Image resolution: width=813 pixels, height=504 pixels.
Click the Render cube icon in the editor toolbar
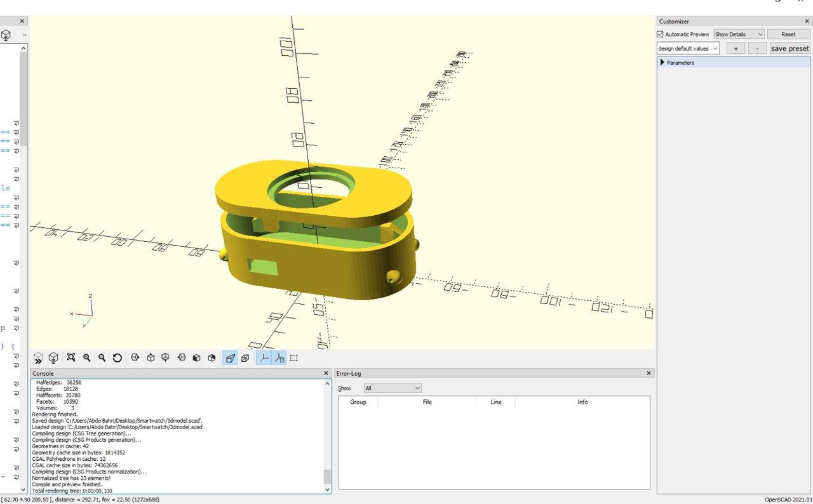pyautogui.click(x=6, y=35)
